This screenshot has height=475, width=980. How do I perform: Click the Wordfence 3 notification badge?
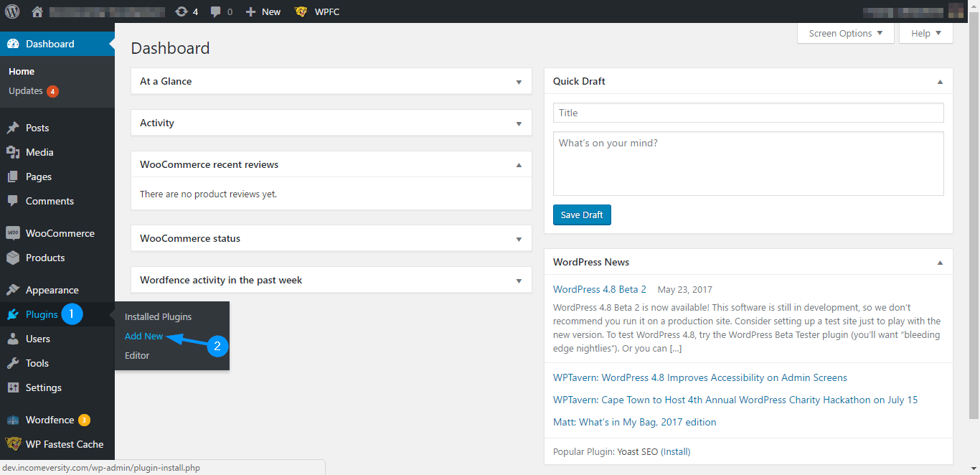(x=85, y=420)
